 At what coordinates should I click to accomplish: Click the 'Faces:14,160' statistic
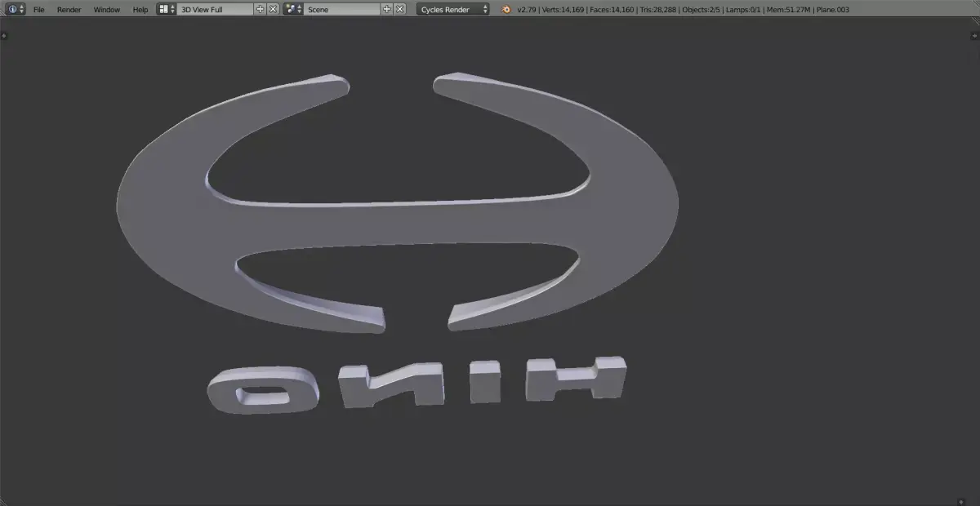[x=611, y=10]
